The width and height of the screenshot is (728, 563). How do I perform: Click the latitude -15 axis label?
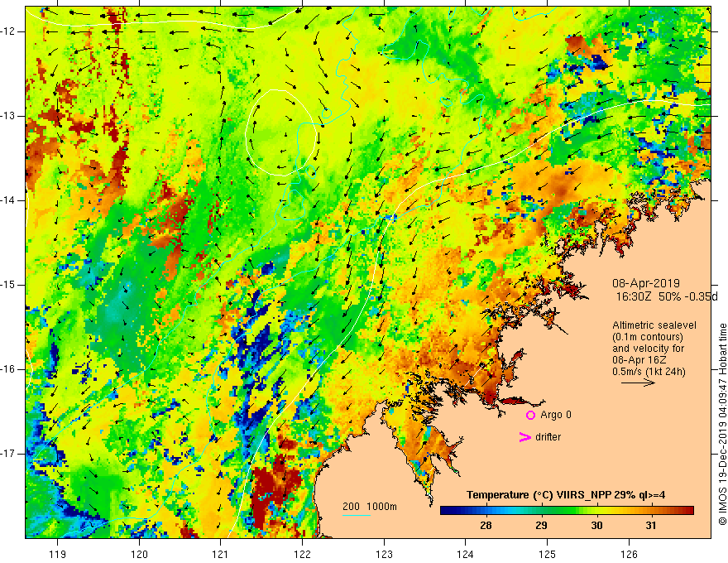pos(8,285)
